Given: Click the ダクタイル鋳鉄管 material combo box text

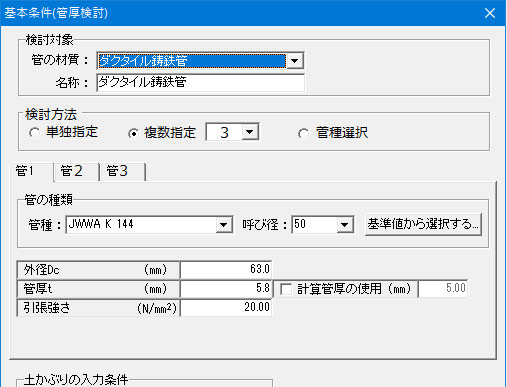Looking at the screenshot, I should click(x=192, y=61).
